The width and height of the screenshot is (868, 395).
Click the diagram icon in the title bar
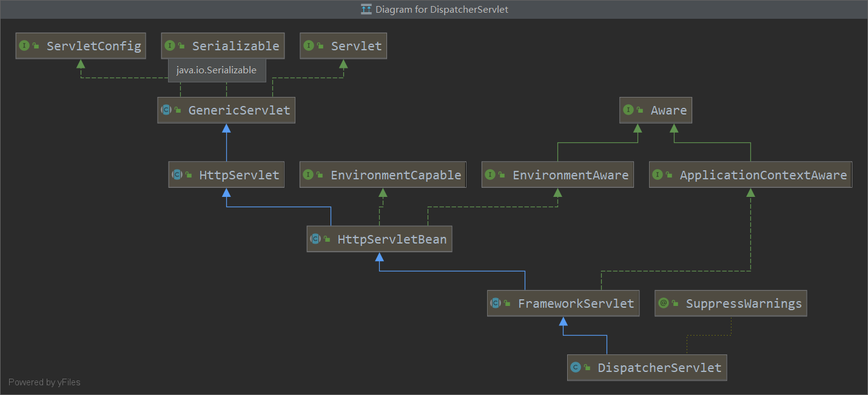point(366,9)
